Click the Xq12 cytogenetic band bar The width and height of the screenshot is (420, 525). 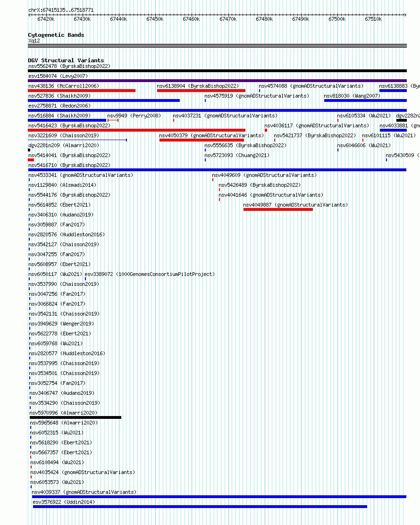click(x=218, y=46)
